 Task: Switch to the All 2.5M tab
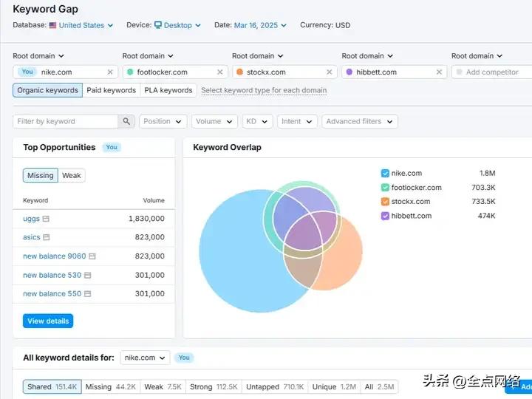pyautogui.click(x=379, y=386)
